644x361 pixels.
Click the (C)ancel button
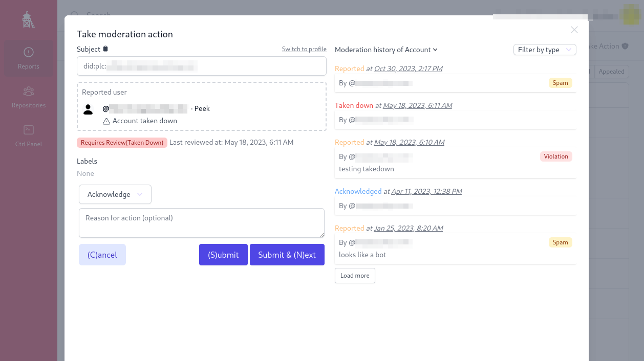pos(102,254)
